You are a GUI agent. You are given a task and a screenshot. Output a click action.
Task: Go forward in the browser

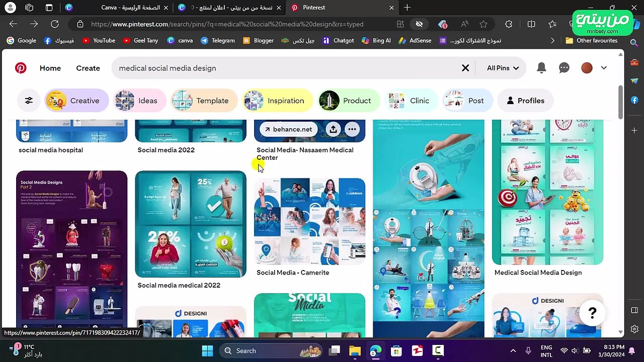(x=34, y=24)
